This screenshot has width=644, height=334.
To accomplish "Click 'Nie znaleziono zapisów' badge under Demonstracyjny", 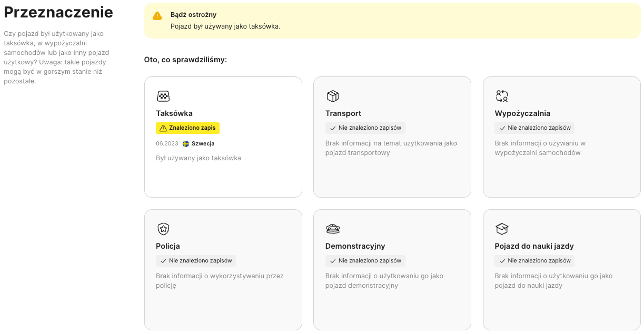I will pos(365,261).
